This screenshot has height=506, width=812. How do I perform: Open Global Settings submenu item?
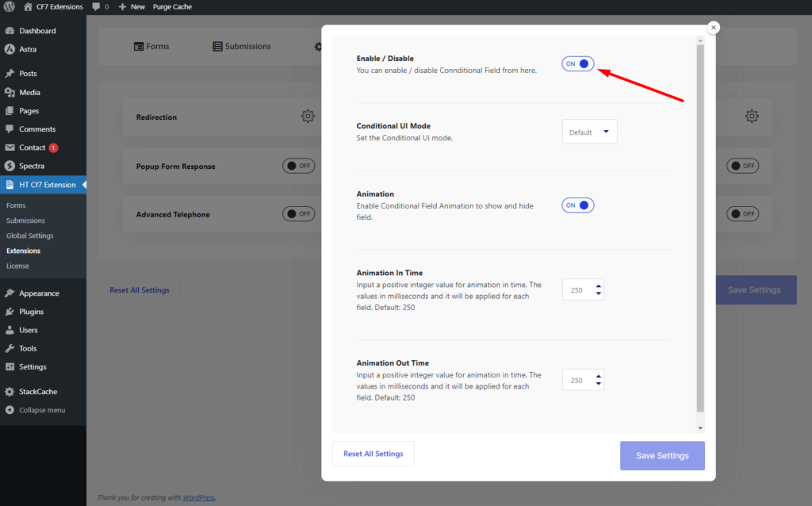point(30,236)
